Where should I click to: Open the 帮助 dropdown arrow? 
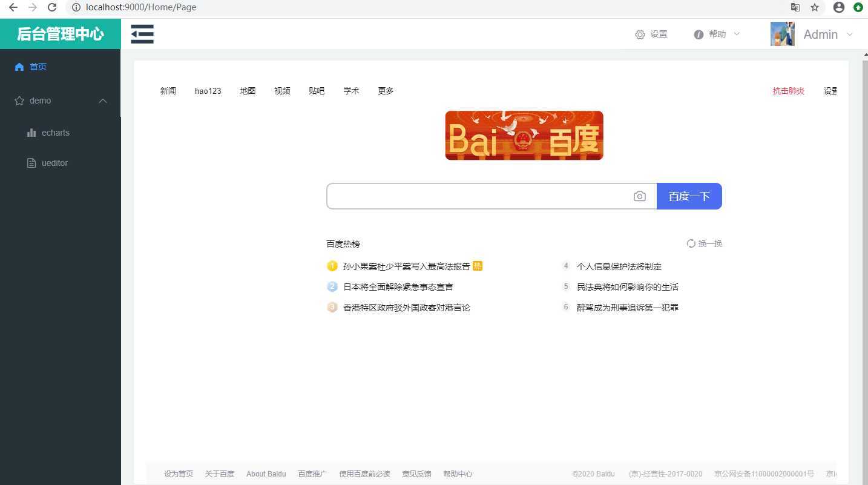pyautogui.click(x=737, y=34)
